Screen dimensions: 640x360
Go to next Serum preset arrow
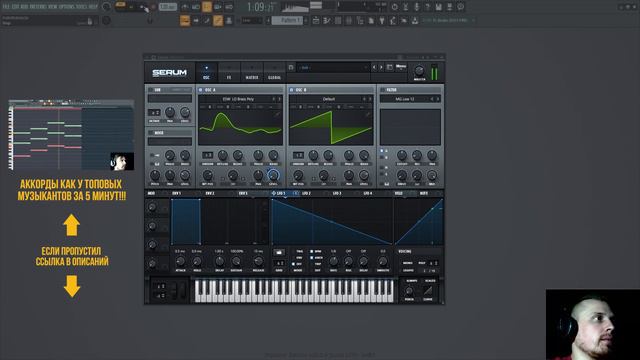tap(381, 67)
